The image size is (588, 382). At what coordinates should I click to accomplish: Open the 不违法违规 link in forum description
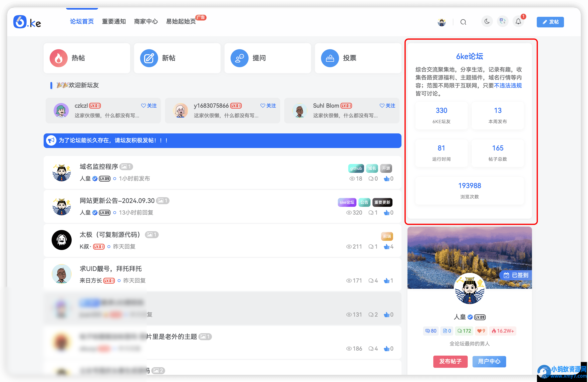(x=508, y=85)
